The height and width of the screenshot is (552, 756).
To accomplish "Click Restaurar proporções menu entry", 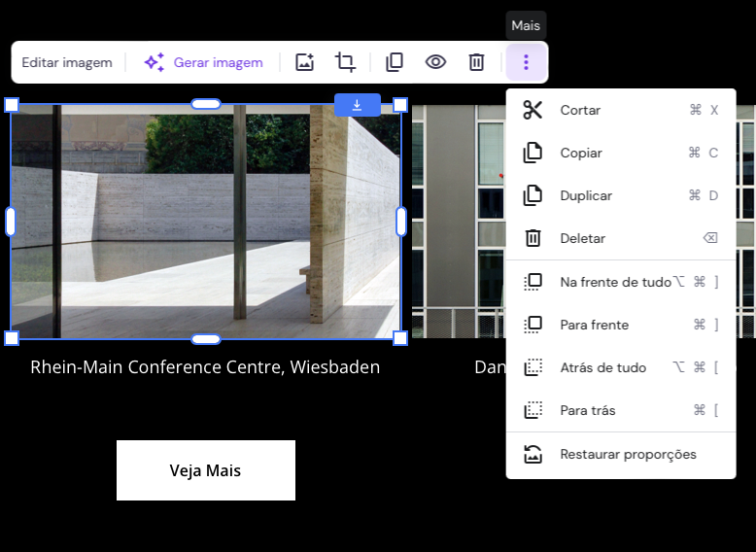I will click(x=621, y=454).
